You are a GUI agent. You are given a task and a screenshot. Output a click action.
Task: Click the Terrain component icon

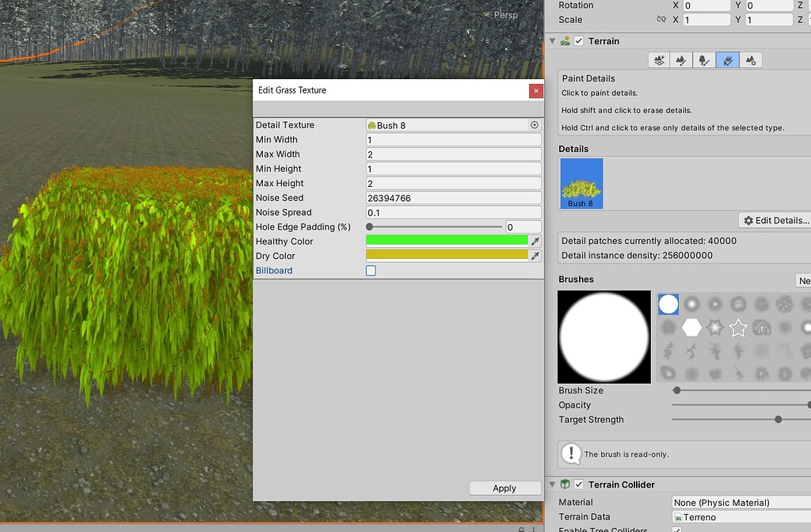pyautogui.click(x=565, y=40)
